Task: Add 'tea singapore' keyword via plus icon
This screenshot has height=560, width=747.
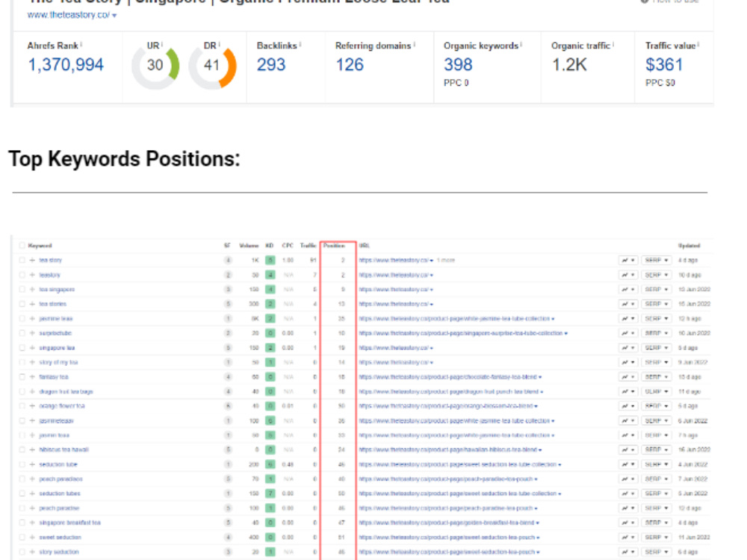Action: pos(32,290)
